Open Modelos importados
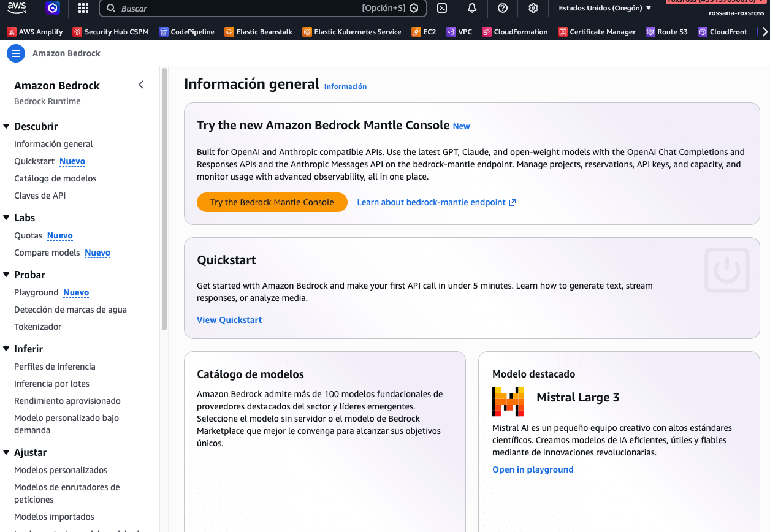The width and height of the screenshot is (770, 532). pyautogui.click(x=54, y=517)
